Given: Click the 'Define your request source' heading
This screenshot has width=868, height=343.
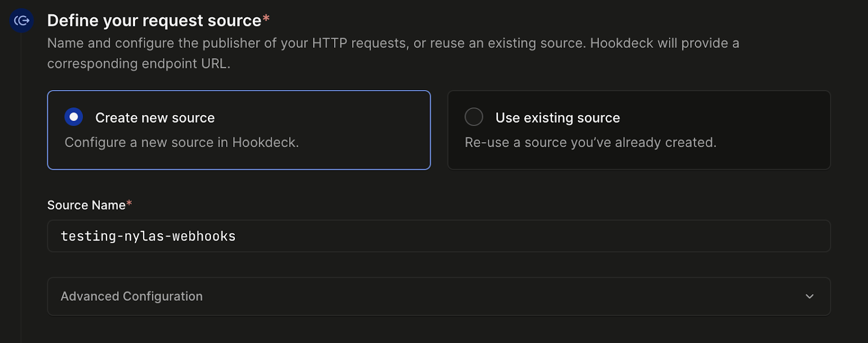Looking at the screenshot, I should pos(158,21).
